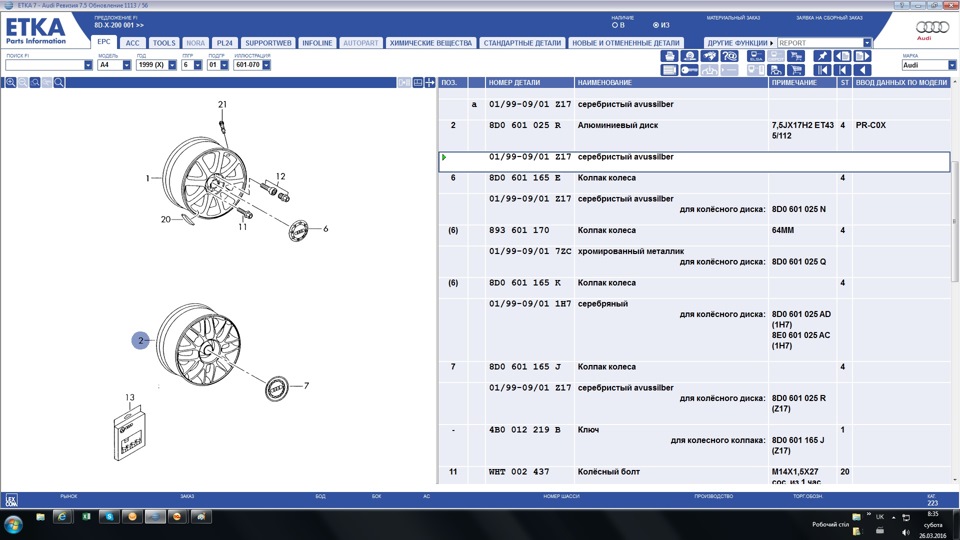This screenshot has width=960, height=540.
Task: Switch to the PL24 tab
Action: (225, 43)
